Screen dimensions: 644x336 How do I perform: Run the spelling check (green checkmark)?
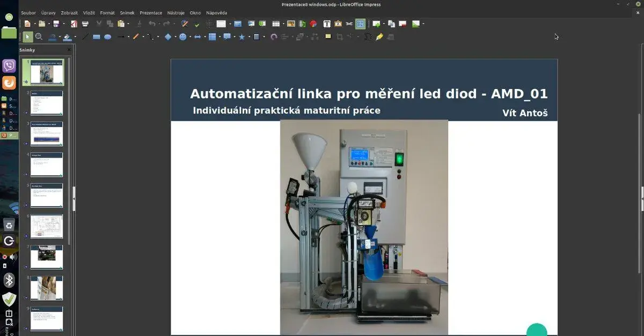[x=197, y=24]
